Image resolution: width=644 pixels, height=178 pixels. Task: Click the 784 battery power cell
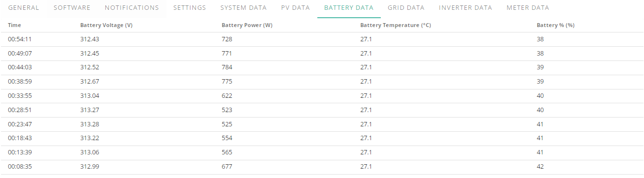coord(227,67)
